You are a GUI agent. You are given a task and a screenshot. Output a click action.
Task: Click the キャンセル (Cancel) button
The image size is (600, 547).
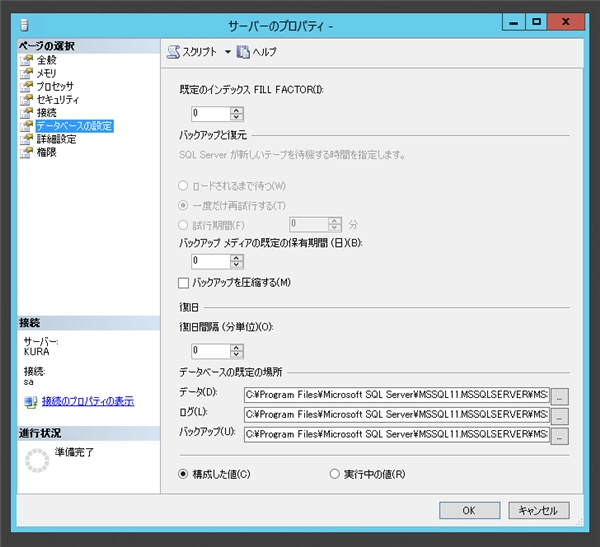point(539,511)
